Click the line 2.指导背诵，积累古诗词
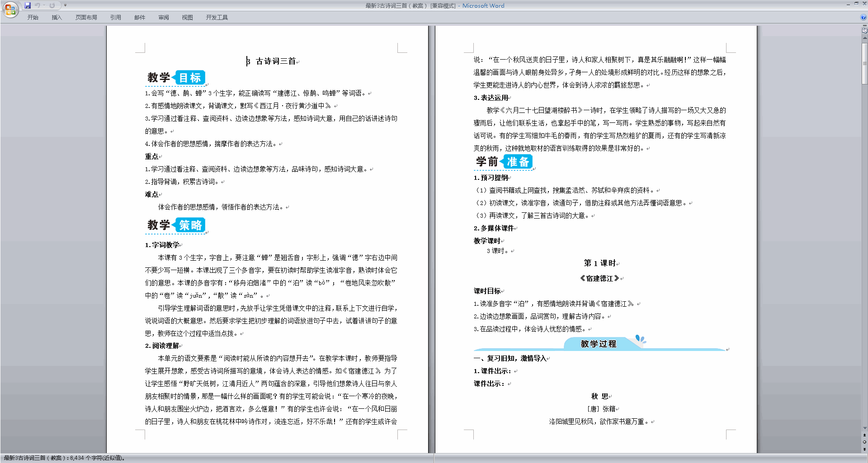Image resolution: width=868 pixels, height=463 pixels. (182, 182)
